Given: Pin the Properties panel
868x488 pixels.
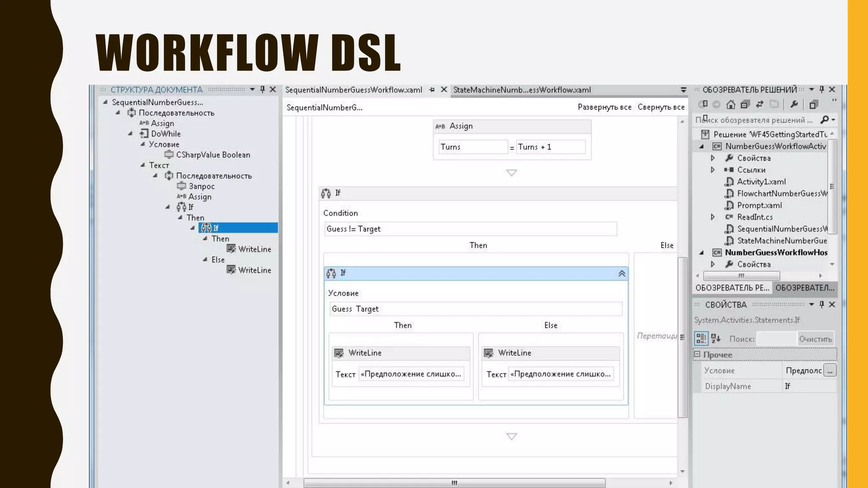Looking at the screenshot, I should [x=822, y=305].
